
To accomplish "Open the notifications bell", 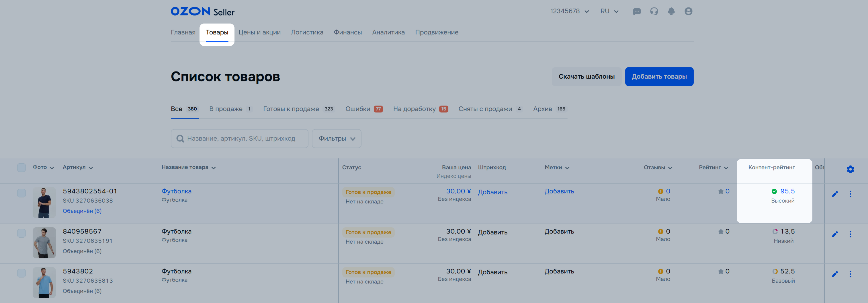I will point(671,11).
